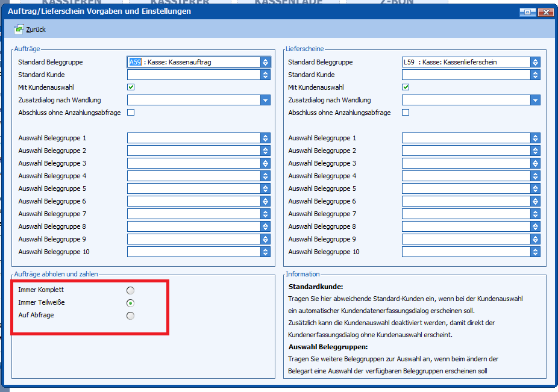Select the Immer Teilweiße radio button
The width and height of the screenshot is (558, 392).
point(131,303)
